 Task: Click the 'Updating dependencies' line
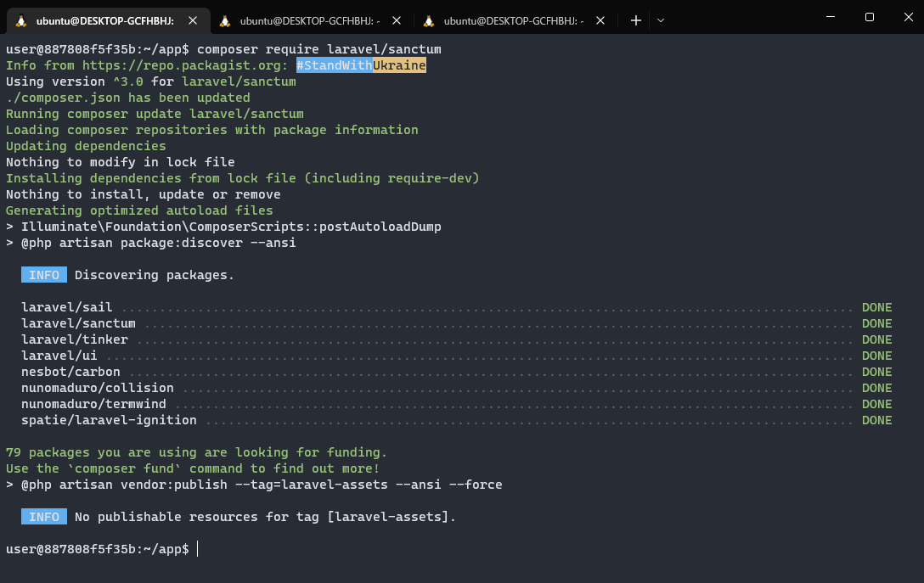click(x=86, y=146)
